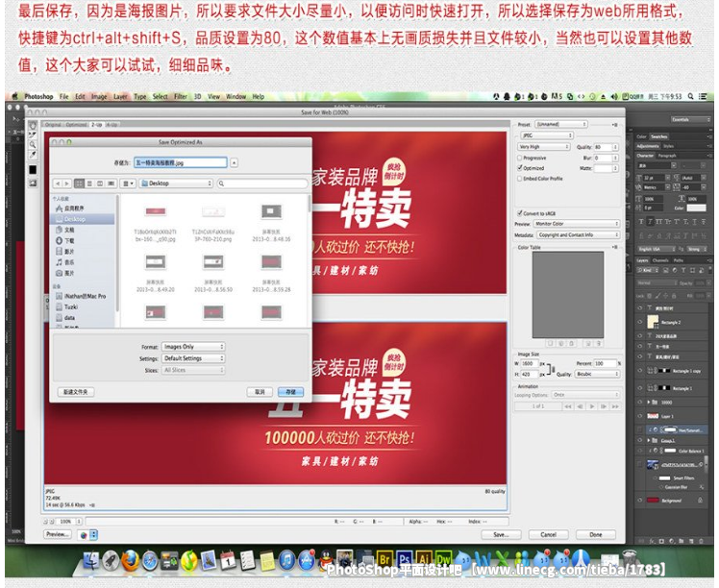719x588 pixels.
Task: Open the Format dropdown showing Images Only
Action: tap(193, 347)
